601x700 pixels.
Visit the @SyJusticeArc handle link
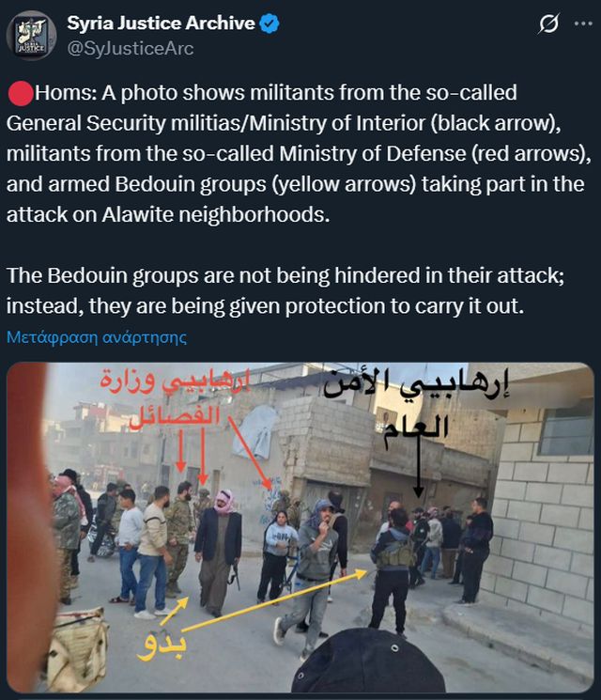coord(131,48)
